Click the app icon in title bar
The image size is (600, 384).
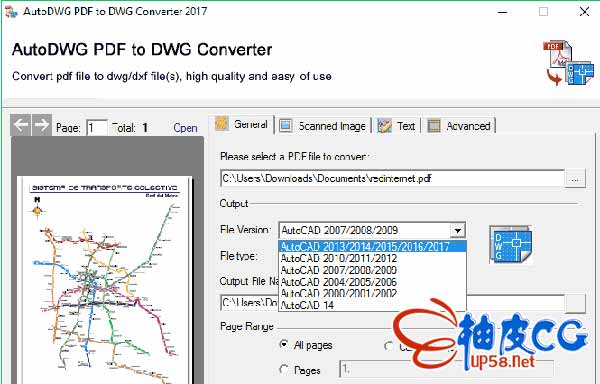coord(11,11)
